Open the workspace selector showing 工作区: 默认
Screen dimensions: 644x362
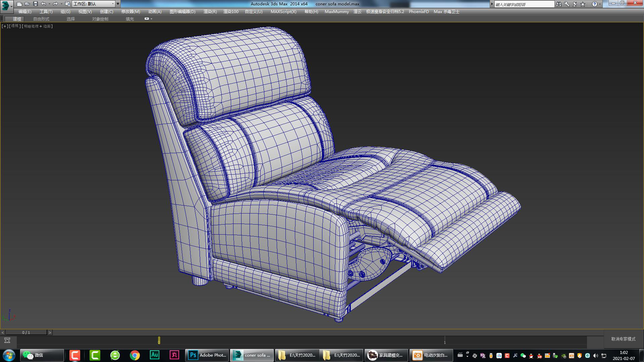94,4
